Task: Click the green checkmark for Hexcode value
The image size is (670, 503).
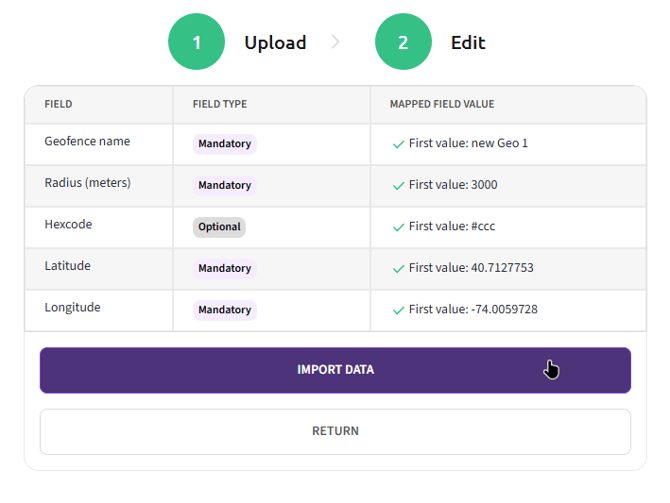Action: [x=399, y=227]
